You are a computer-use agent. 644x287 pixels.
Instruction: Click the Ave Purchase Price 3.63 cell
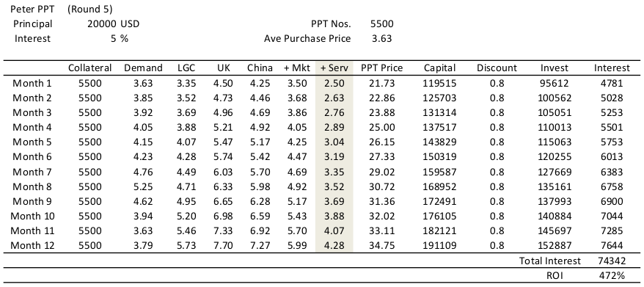click(381, 39)
